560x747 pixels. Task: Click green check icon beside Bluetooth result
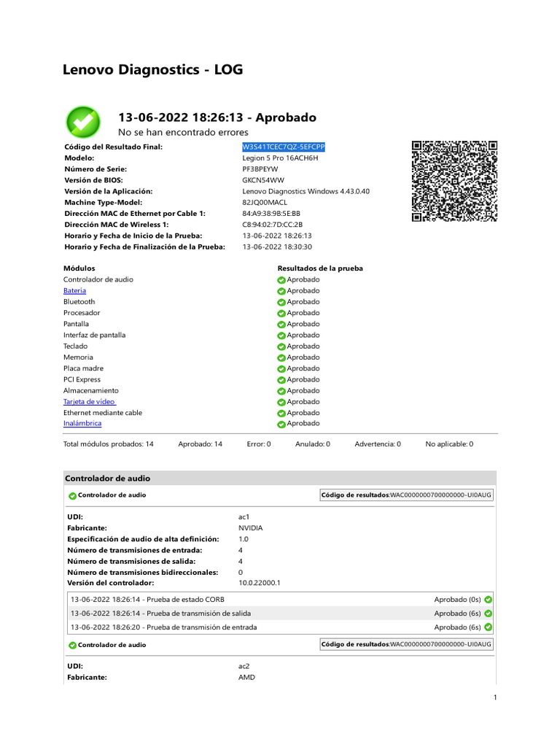tap(281, 302)
